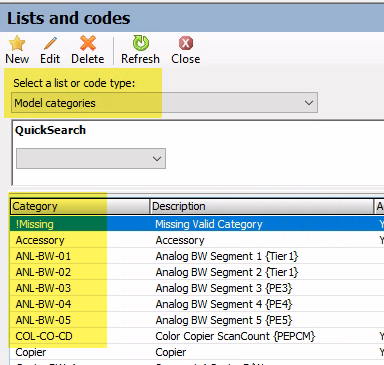Click the Edit pencil icon
This screenshot has height=365, width=384.
point(50,43)
